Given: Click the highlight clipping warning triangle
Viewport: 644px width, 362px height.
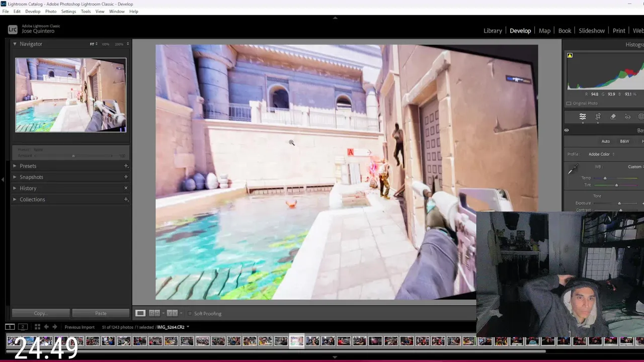Looking at the screenshot, I should [x=570, y=55].
